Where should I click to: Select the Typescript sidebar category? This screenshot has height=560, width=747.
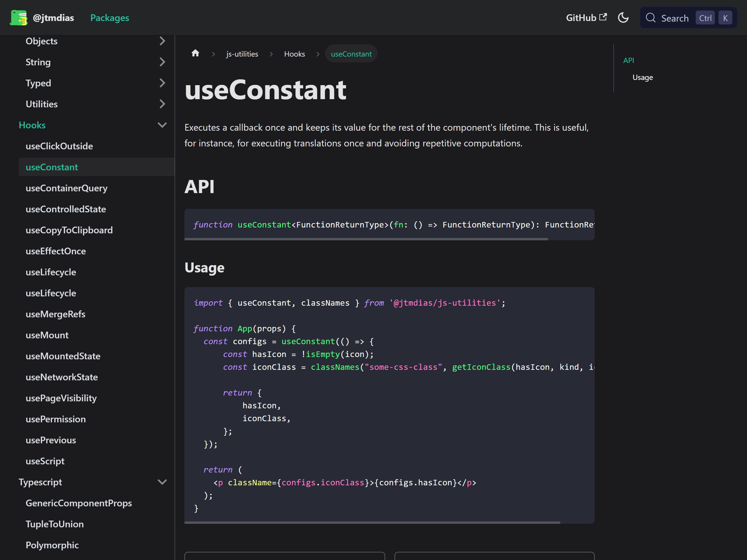point(40,482)
